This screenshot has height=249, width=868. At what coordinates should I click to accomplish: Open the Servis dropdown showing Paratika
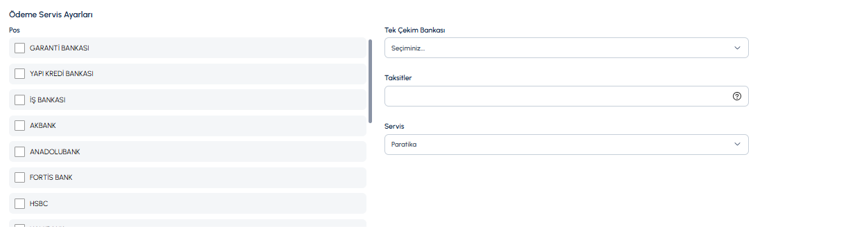[x=566, y=144]
